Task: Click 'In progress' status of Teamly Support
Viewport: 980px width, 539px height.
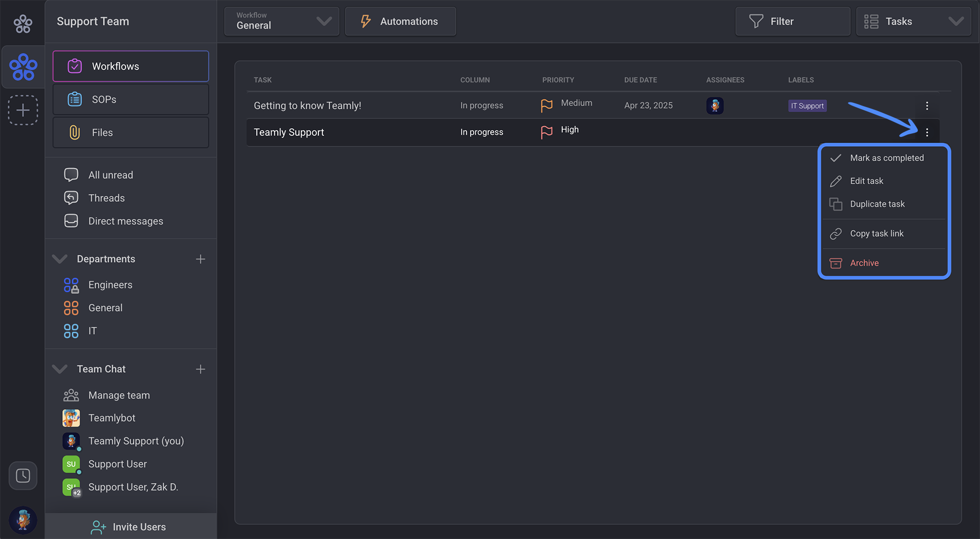Action: [482, 132]
